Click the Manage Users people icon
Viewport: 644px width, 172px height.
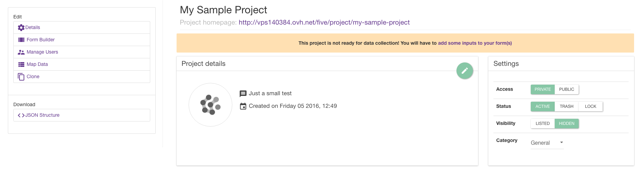click(21, 52)
